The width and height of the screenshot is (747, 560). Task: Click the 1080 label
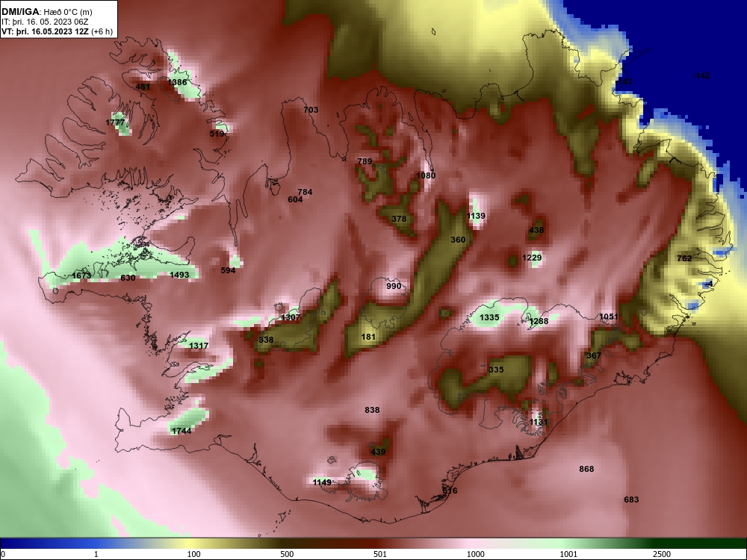coord(426,175)
